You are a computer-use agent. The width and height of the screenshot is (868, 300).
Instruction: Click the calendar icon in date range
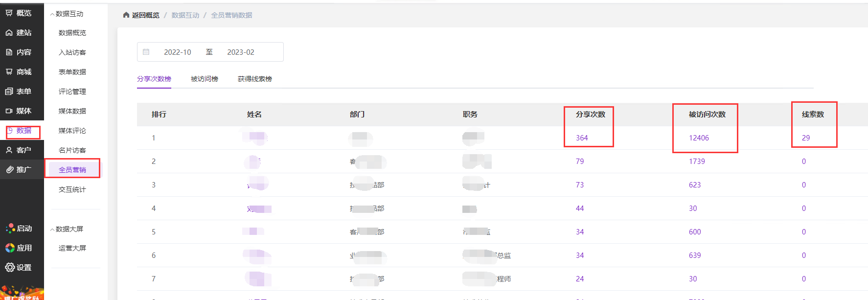point(146,52)
